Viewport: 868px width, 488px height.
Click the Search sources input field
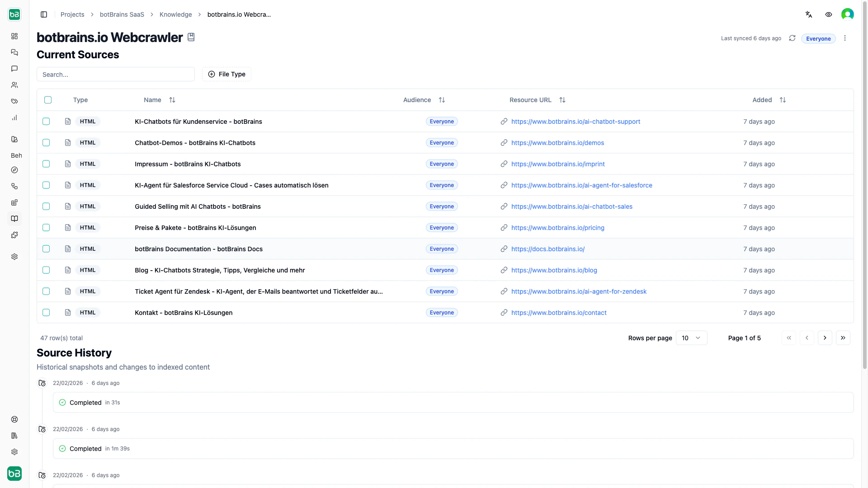click(x=115, y=74)
